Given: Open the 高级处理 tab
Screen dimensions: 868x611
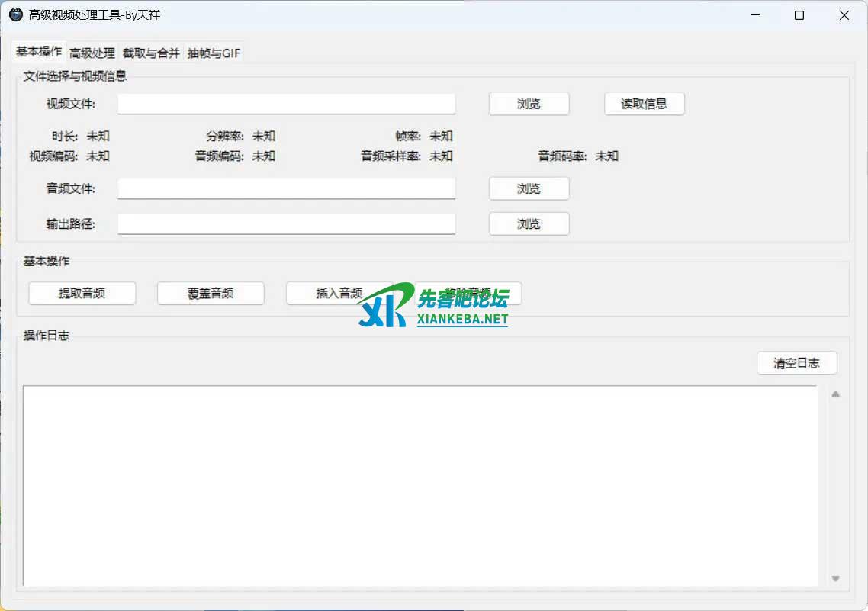Looking at the screenshot, I should [92, 53].
